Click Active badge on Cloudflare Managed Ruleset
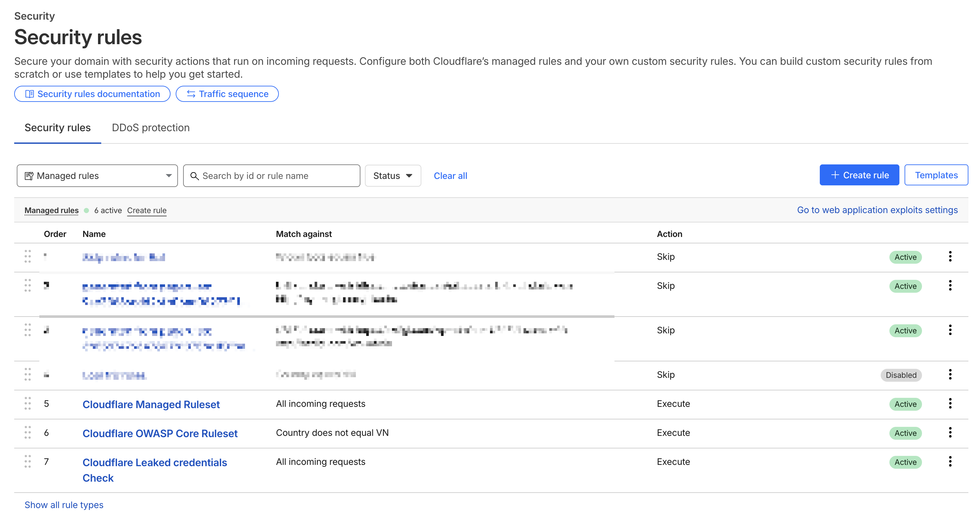This screenshot has width=980, height=530. coord(905,404)
